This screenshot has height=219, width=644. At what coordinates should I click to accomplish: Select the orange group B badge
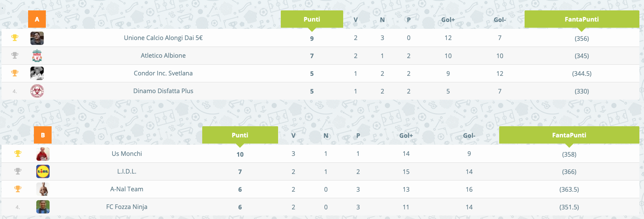[x=43, y=135]
